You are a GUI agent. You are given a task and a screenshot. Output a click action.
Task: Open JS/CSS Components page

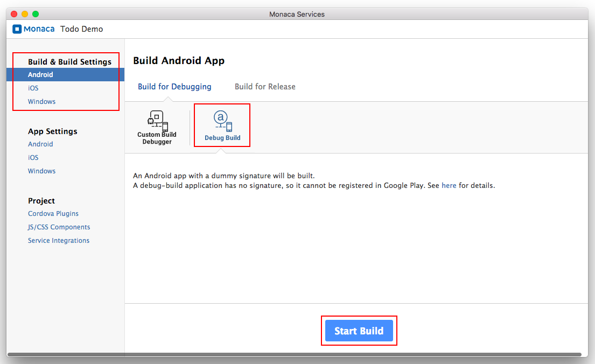coord(59,227)
